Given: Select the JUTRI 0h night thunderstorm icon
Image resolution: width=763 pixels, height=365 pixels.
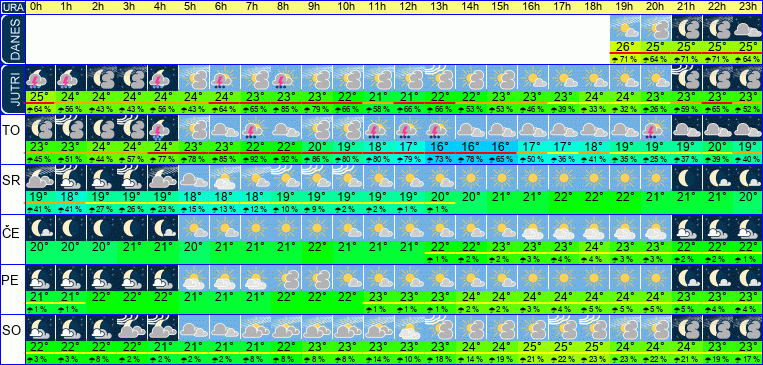Looking at the screenshot, I should [x=39, y=78].
